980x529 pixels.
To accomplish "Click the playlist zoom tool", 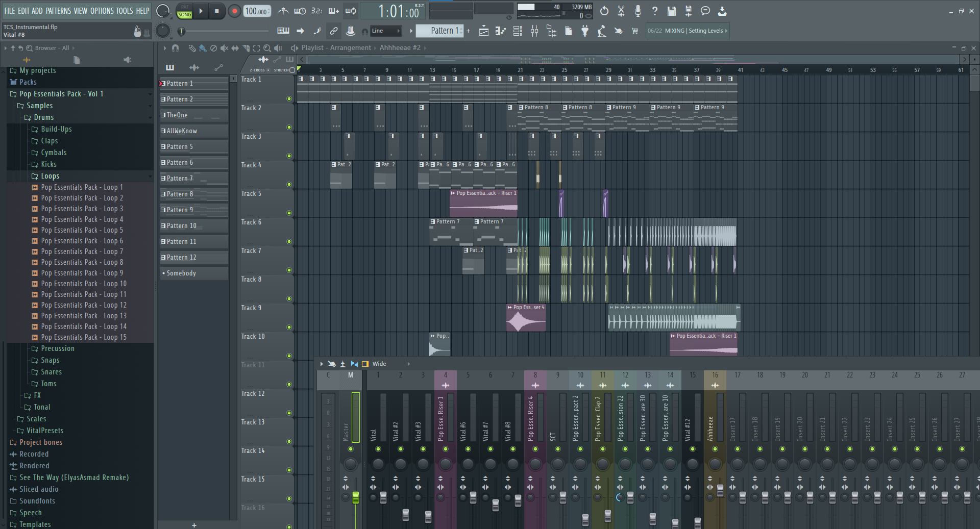I will [x=267, y=48].
